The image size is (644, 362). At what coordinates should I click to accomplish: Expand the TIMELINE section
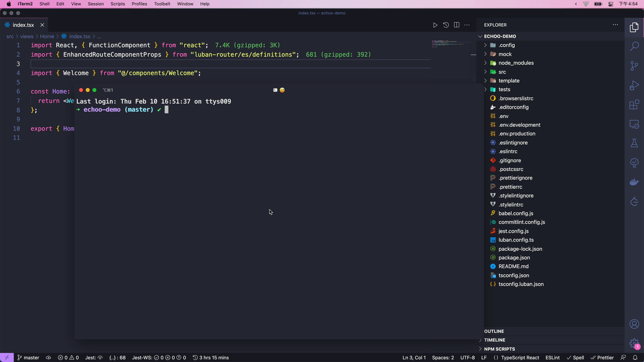click(495, 340)
